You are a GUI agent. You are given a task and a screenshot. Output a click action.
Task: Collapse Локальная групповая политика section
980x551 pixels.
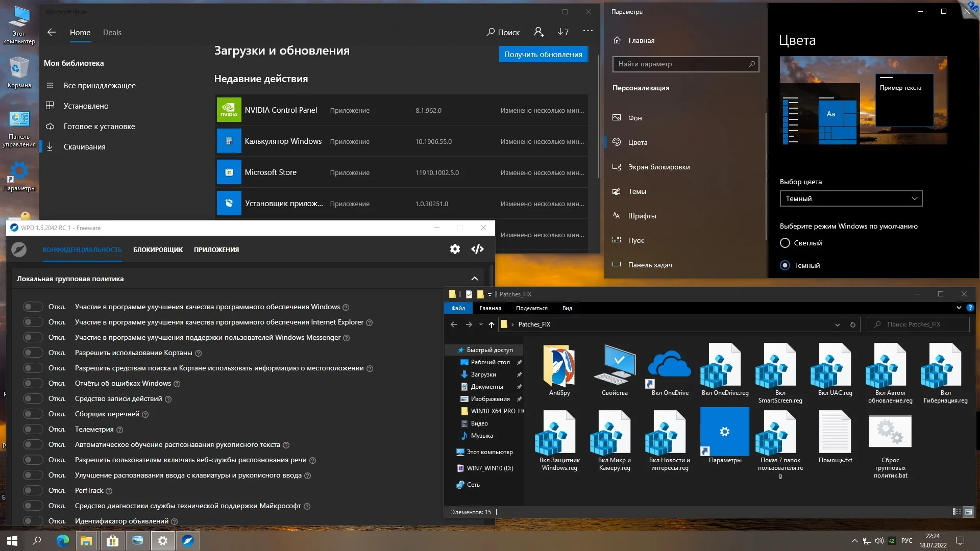(x=474, y=279)
